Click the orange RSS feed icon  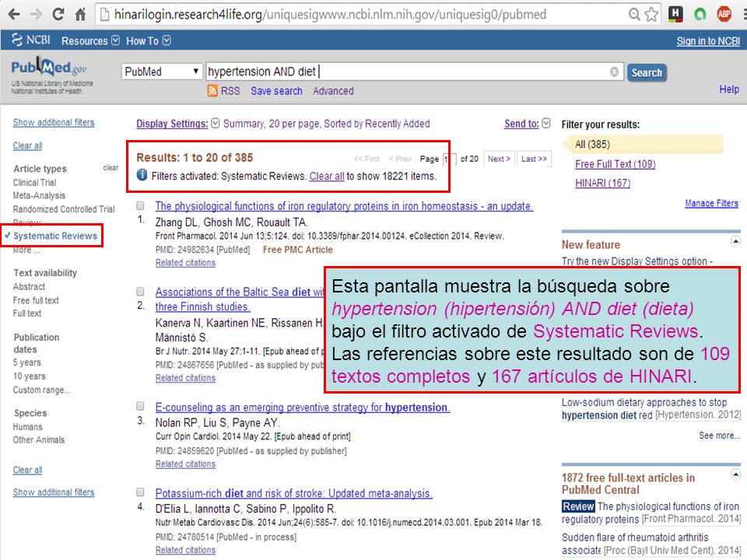[x=212, y=90]
